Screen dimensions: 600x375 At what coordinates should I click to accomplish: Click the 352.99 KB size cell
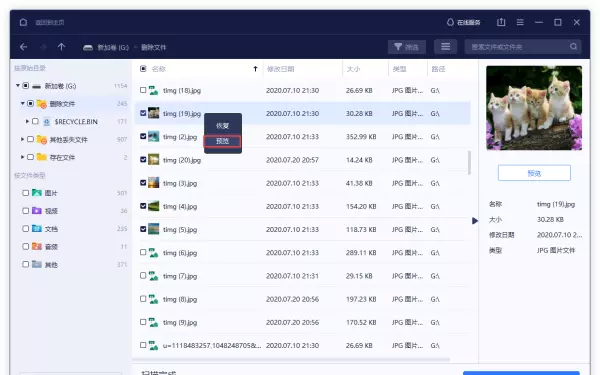361,137
